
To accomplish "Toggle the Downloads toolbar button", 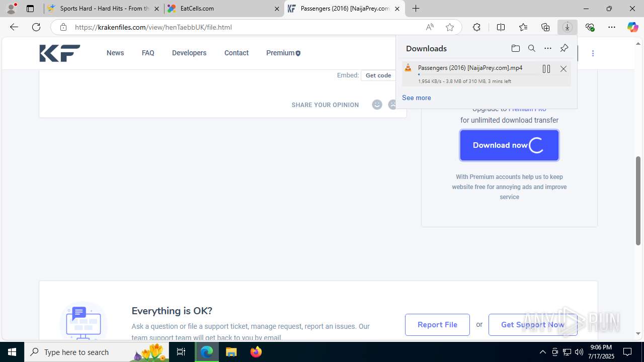I will (567, 27).
